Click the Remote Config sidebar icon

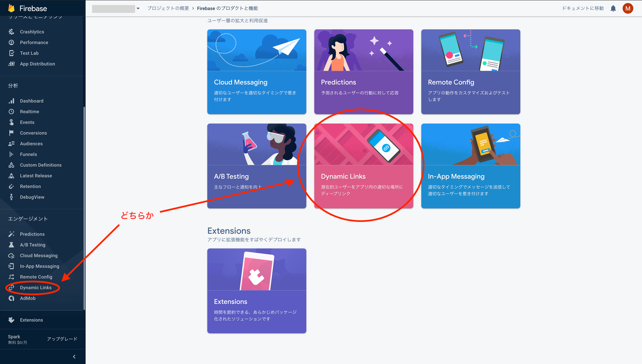coord(11,277)
